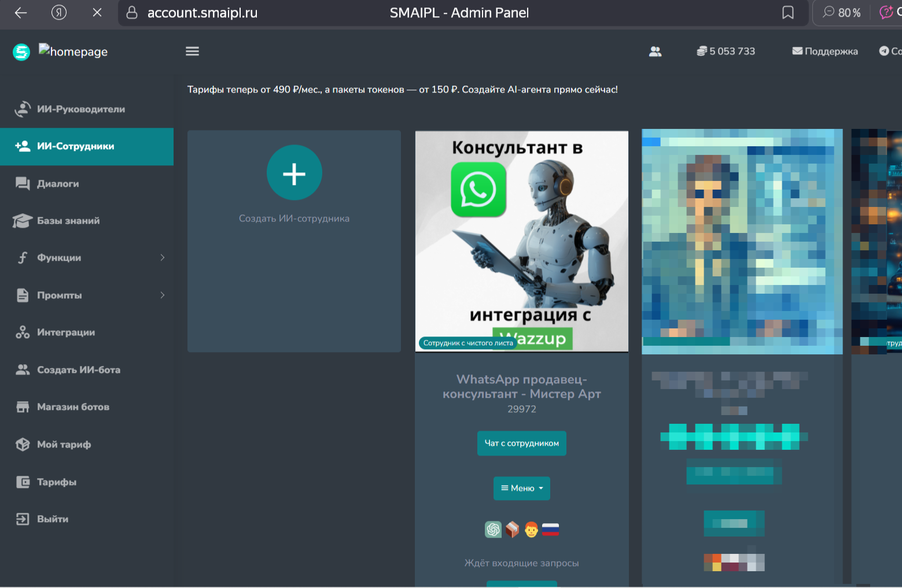Click the Мой тариф cube icon
902x588 pixels.
tap(23, 445)
